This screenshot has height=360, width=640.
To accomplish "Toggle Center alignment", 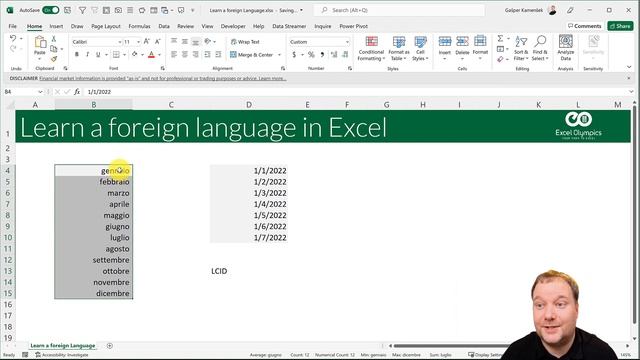I will click(x=185, y=55).
